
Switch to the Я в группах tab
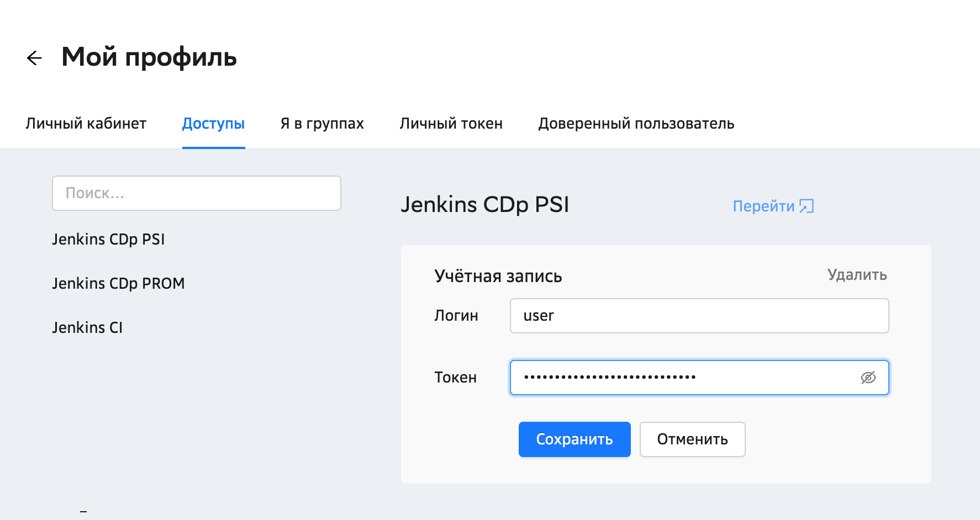(x=322, y=124)
